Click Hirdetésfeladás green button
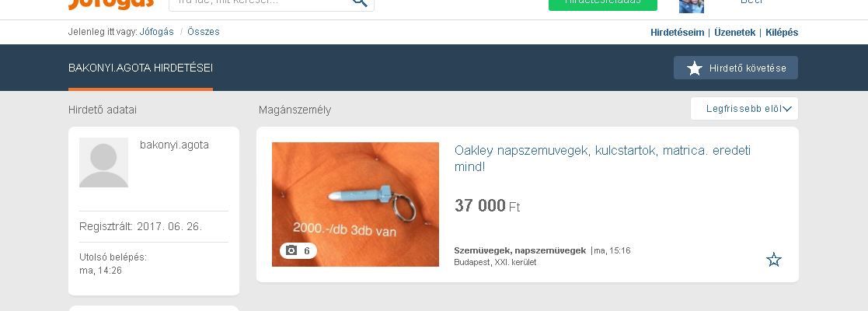 [x=603, y=5]
